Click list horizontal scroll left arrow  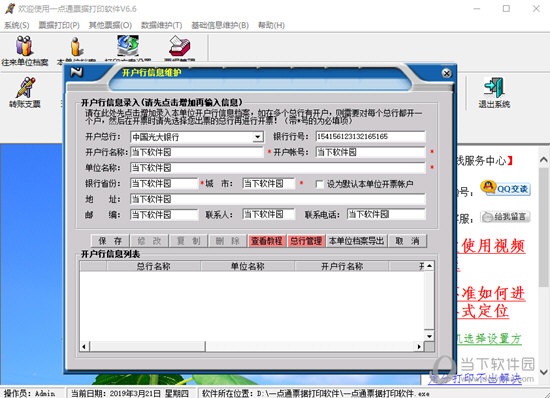point(84,347)
